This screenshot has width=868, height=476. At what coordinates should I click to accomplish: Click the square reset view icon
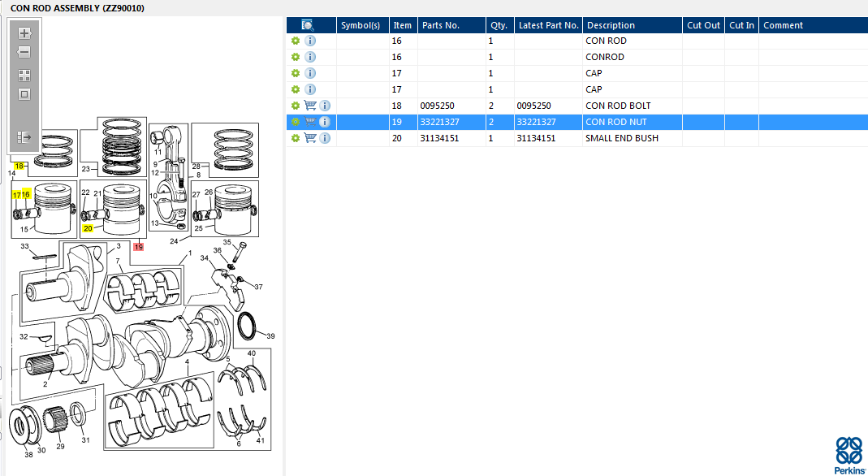click(24, 94)
